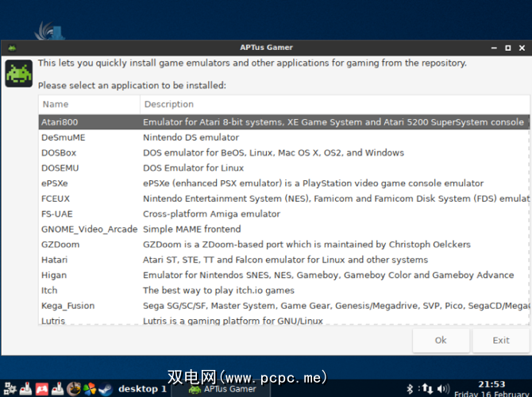Select the Hatari row

click(x=284, y=260)
